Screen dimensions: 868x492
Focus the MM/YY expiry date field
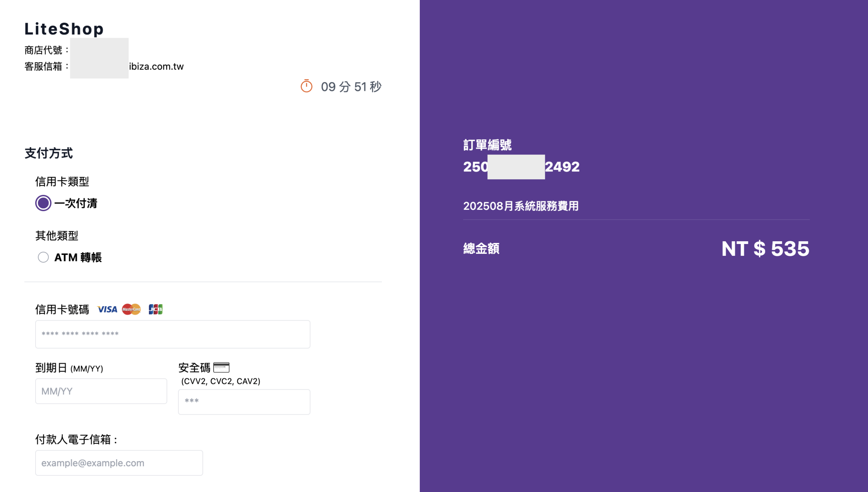(101, 391)
